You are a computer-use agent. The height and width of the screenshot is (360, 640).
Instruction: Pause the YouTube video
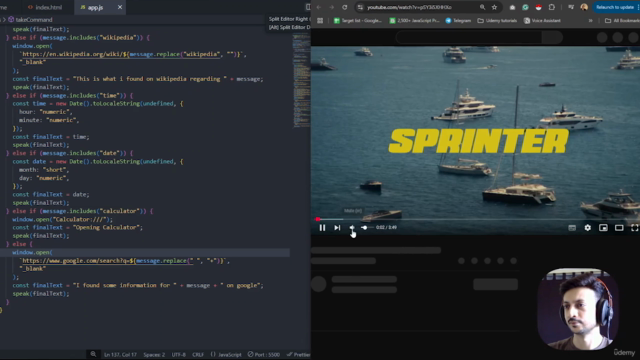322,228
